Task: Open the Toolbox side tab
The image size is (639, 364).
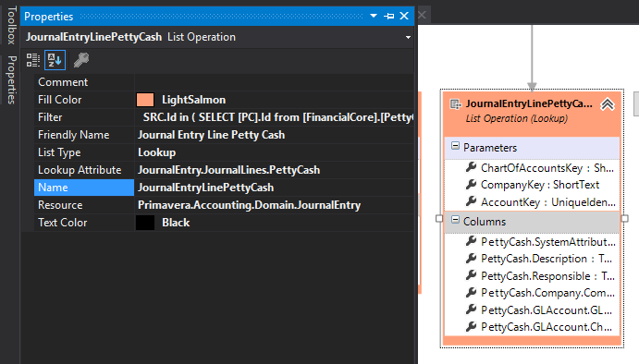Action: pyautogui.click(x=11, y=25)
